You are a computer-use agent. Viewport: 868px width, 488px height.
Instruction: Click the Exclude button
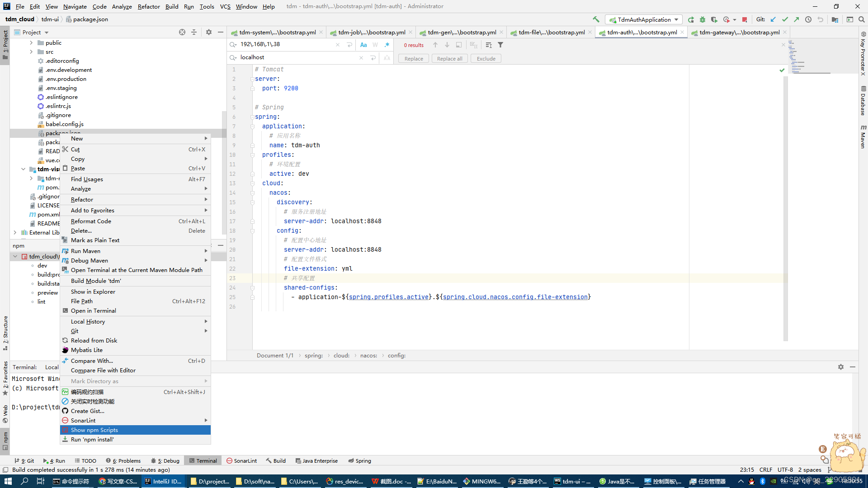[486, 58]
